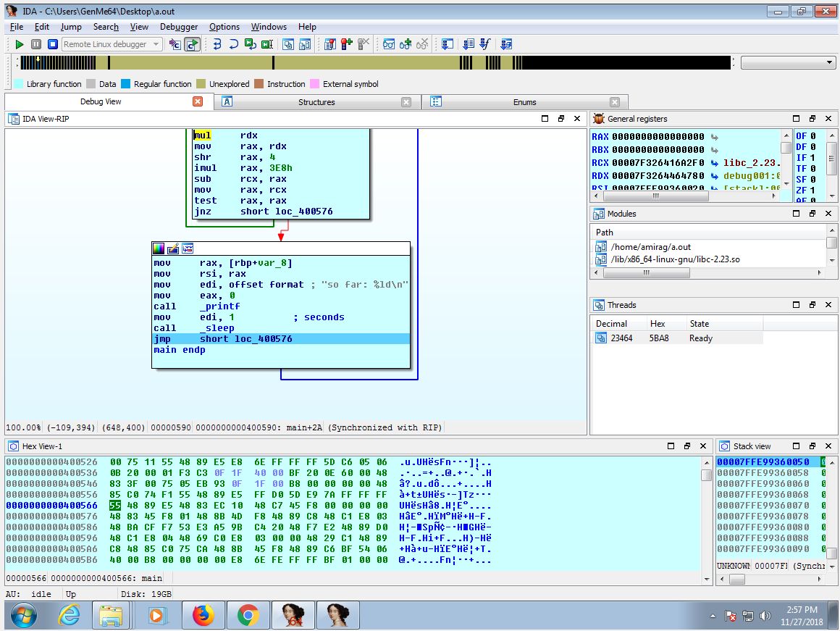840x631 pixels.
Task: Click the add breakpoint icon
Action: click(347, 44)
